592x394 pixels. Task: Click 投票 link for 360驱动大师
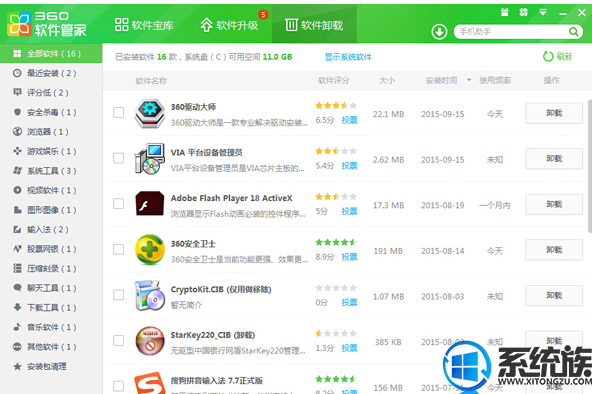click(x=349, y=120)
